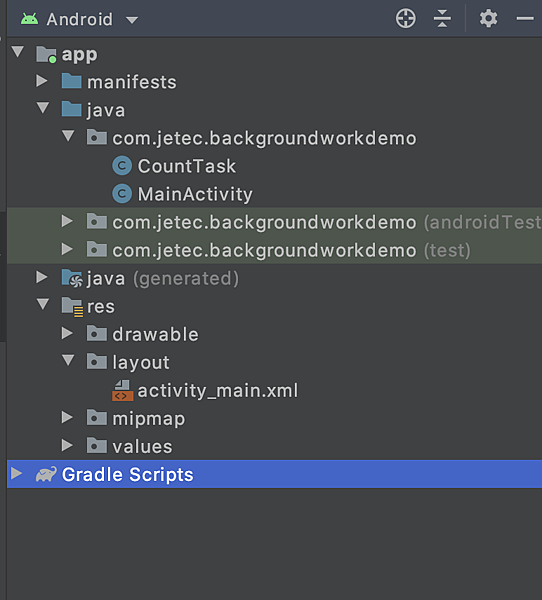This screenshot has width=542, height=600.
Task: Expand the (test) package arrow
Action: coord(67,249)
